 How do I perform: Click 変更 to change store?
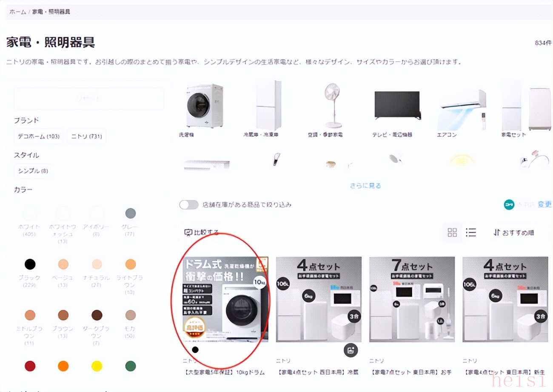coord(544,205)
